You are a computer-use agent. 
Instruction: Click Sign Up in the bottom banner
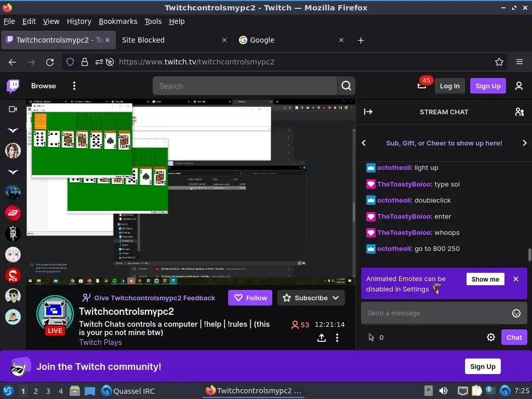pyautogui.click(x=483, y=366)
